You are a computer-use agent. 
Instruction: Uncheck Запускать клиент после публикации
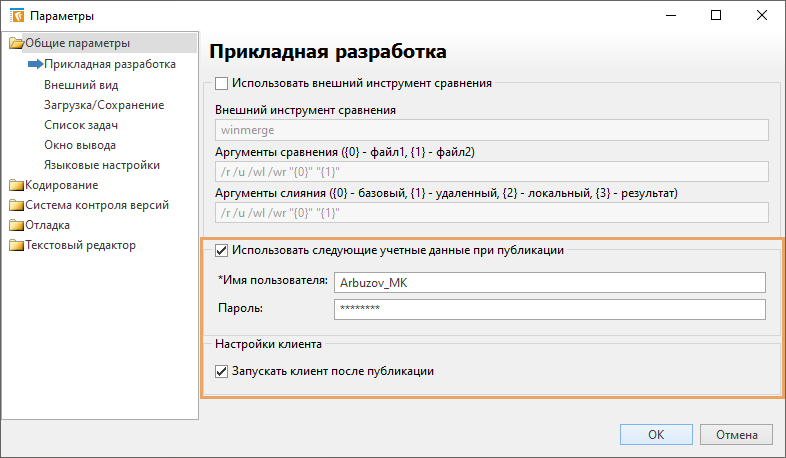click(x=221, y=372)
